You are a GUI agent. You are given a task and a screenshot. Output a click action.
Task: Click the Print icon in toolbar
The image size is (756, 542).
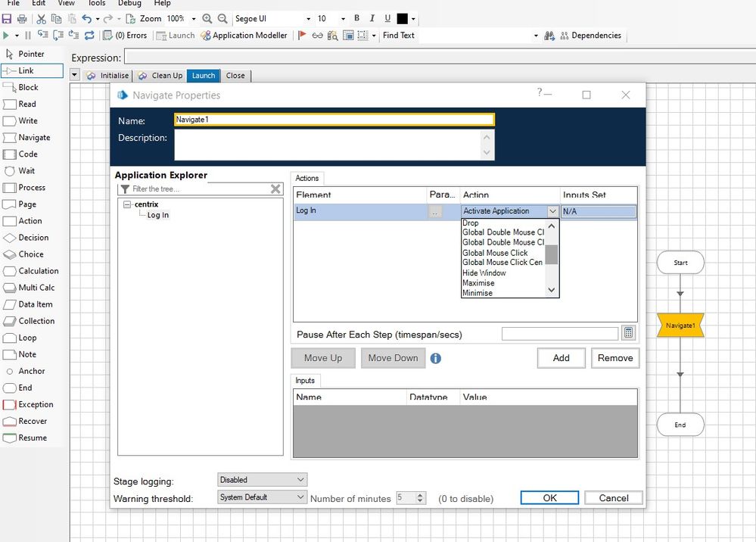(x=22, y=18)
